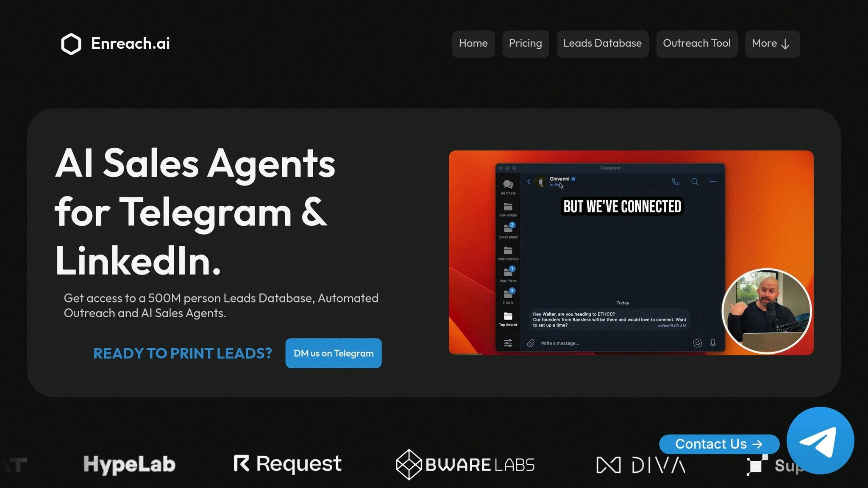Click the Enreach.ai brand name link
Screen dimensions: 868x488
(131, 43)
